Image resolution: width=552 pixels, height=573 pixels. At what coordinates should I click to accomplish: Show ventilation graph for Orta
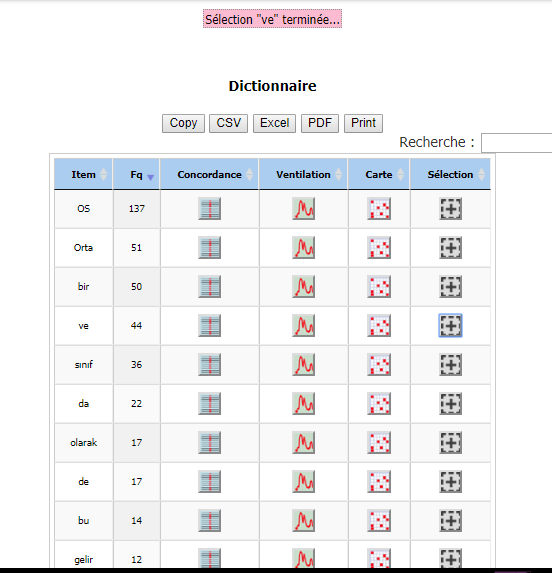coord(303,248)
